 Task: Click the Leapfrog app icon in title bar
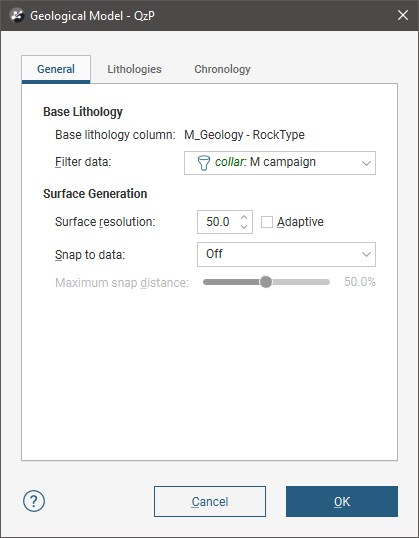[x=17, y=15]
